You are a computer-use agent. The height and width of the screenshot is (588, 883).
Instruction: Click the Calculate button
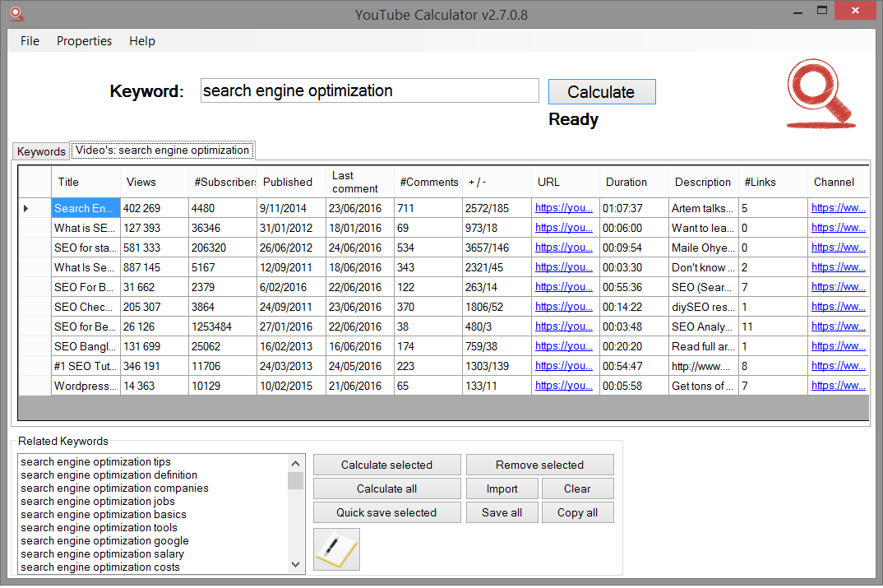click(x=602, y=92)
